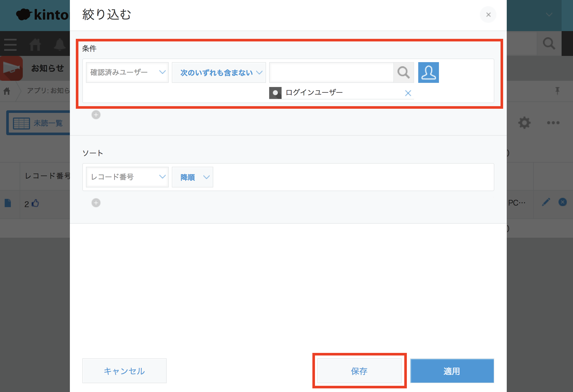Viewport: 573px width, 392px height.
Task: Open the 確認済みユーザー field dropdown
Action: pos(127,72)
